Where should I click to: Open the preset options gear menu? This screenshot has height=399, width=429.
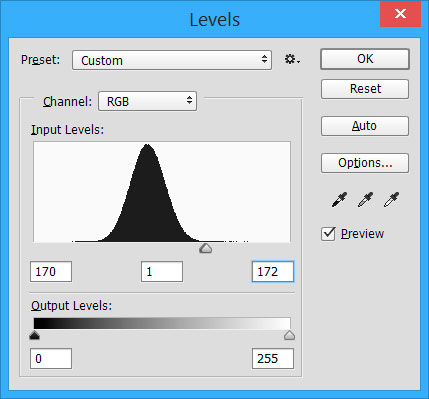point(292,60)
